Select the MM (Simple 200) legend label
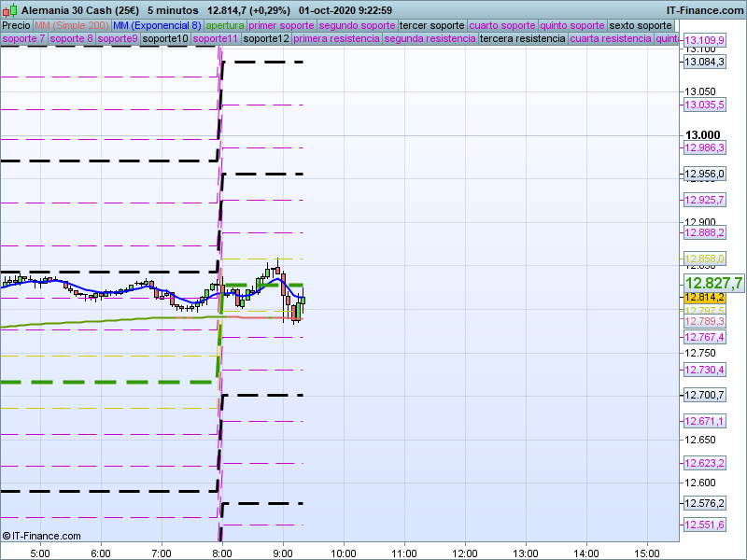The height and width of the screenshot is (560, 747). point(72,26)
